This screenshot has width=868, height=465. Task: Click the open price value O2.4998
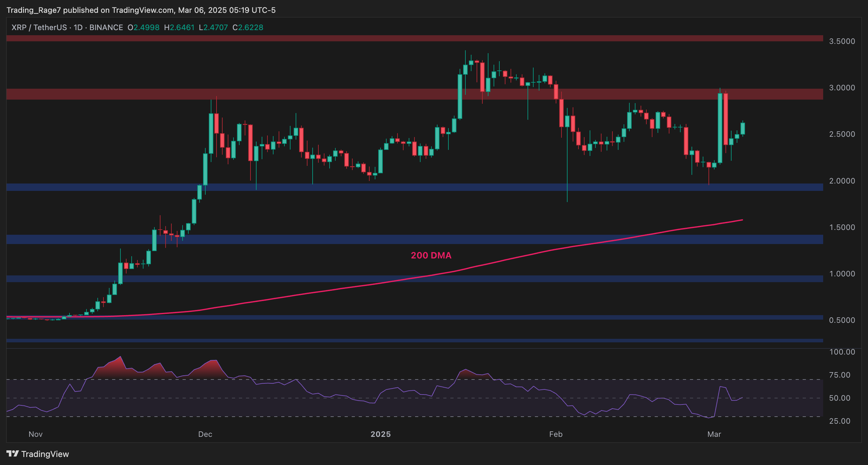tap(143, 27)
